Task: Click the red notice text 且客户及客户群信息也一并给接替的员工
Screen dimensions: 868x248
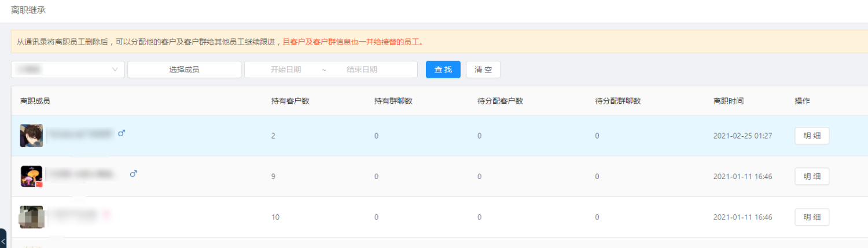Action: (x=353, y=42)
